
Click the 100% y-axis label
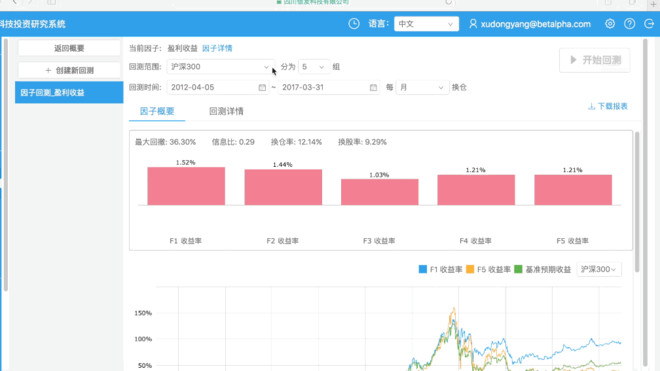pyautogui.click(x=143, y=339)
